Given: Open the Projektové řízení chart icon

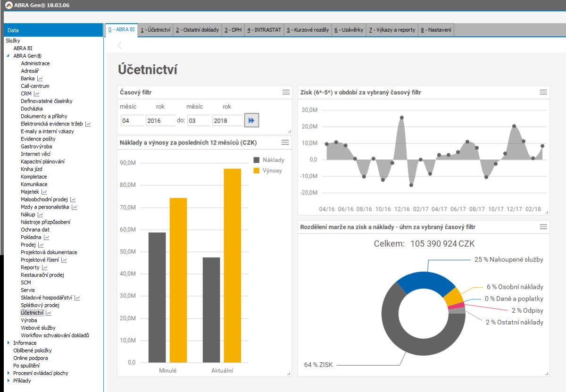Looking at the screenshot, I should coord(64,260).
